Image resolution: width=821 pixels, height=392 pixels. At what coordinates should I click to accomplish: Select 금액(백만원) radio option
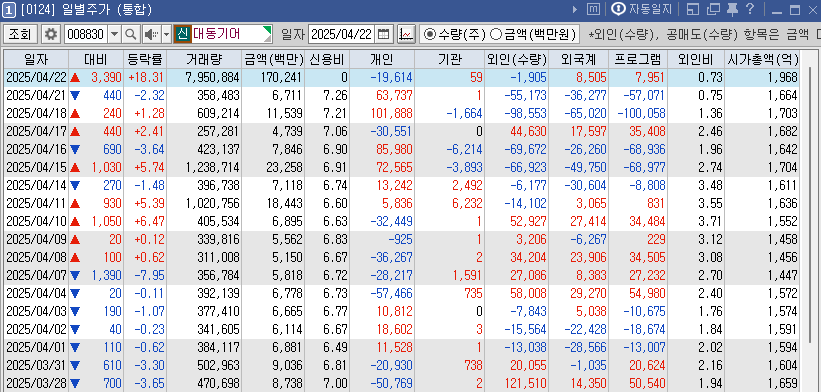click(532, 35)
